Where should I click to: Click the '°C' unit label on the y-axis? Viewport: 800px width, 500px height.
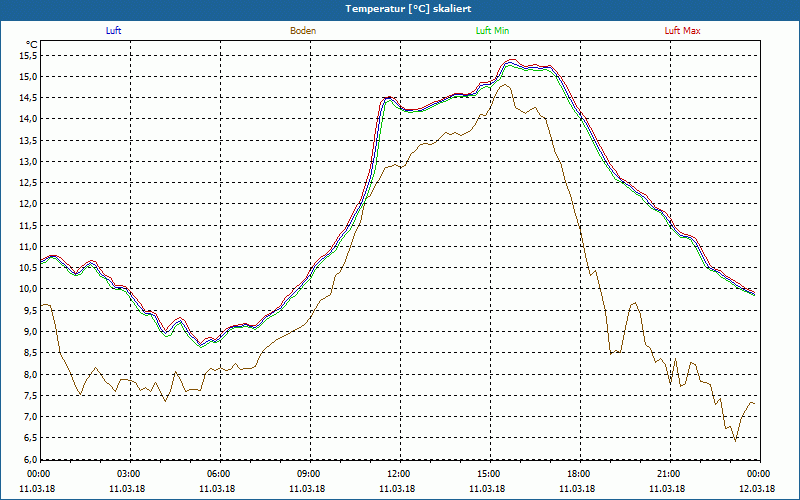pos(32,45)
